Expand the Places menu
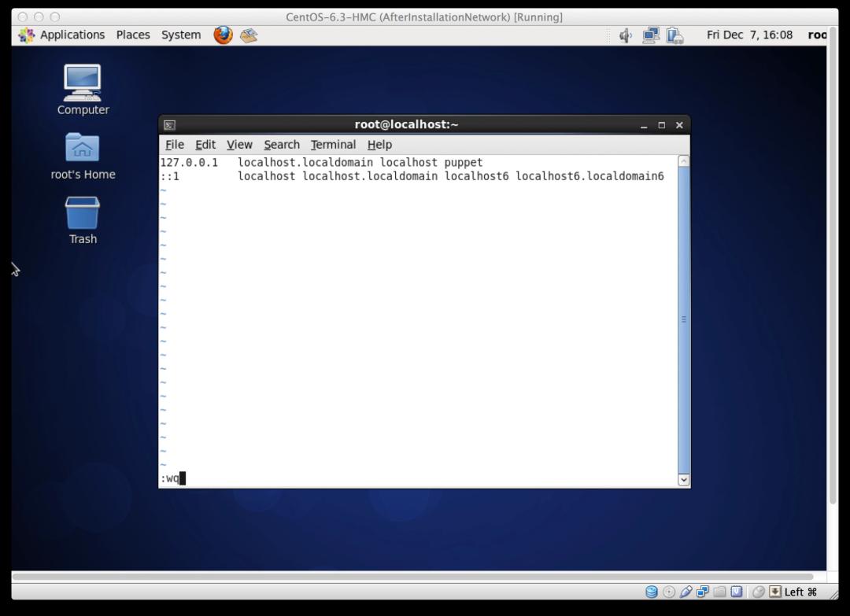Screen dimensions: 850x616 click(x=133, y=35)
